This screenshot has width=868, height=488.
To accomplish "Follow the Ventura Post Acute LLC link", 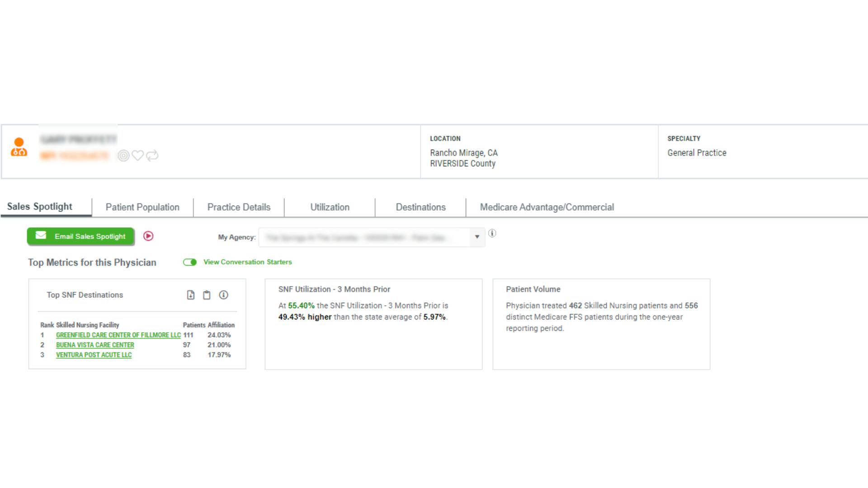I will coord(94,355).
